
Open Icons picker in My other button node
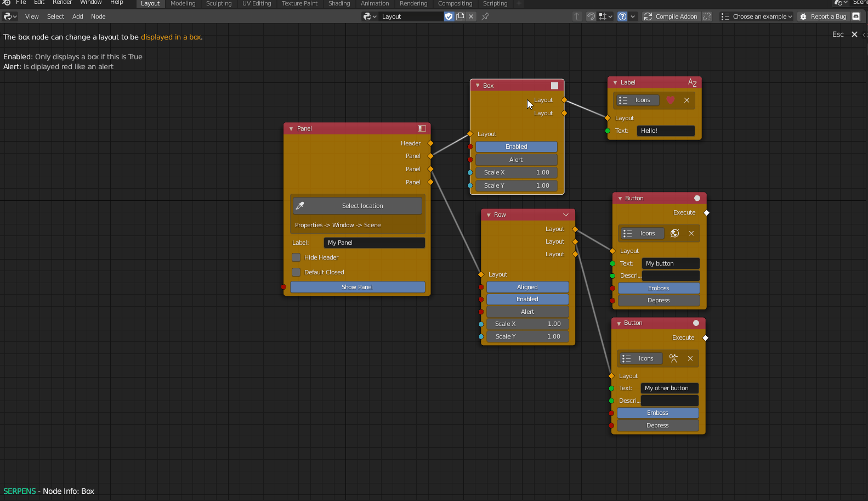tap(642, 358)
